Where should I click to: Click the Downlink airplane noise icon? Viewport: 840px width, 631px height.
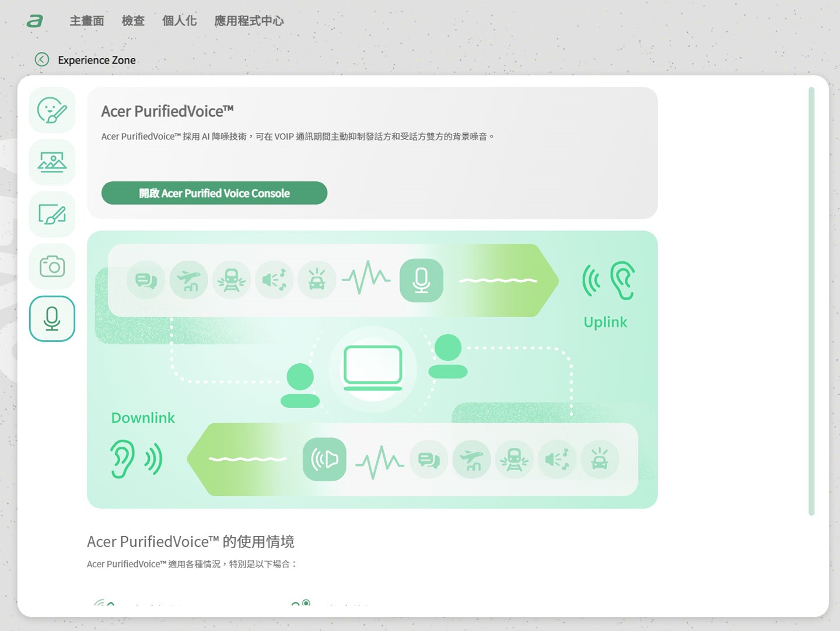pos(471,460)
